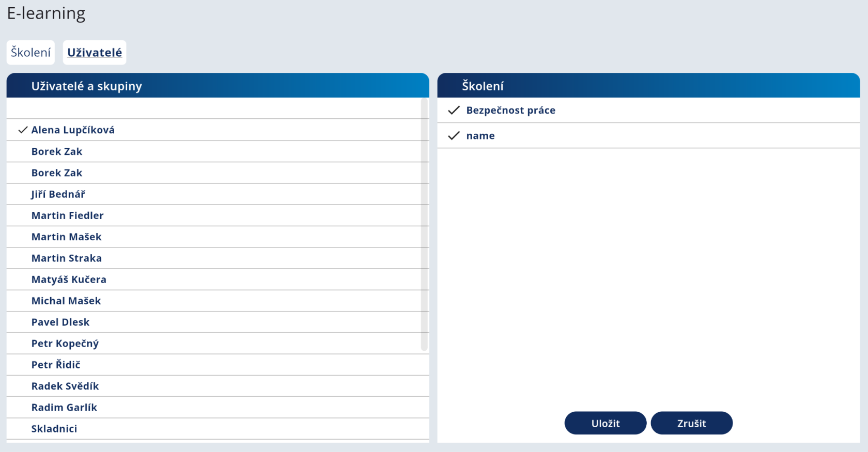Select user Jiří Bednář
This screenshot has width=868, height=452.
pos(58,194)
